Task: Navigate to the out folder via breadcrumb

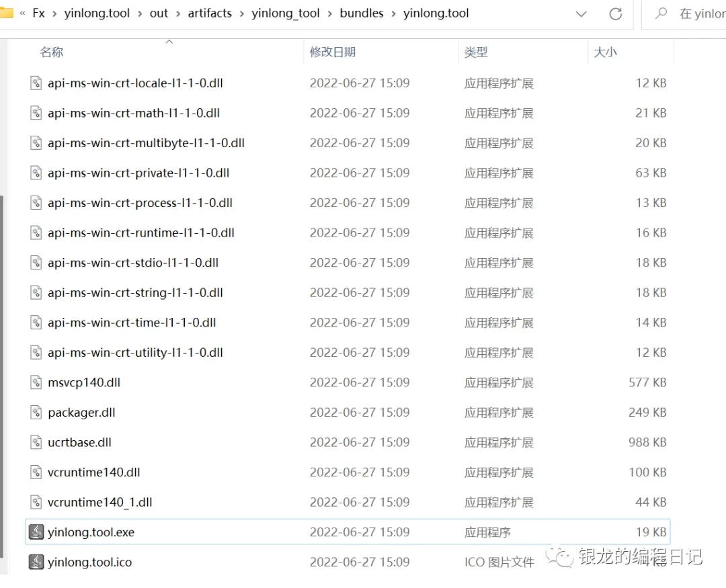Action: point(159,13)
